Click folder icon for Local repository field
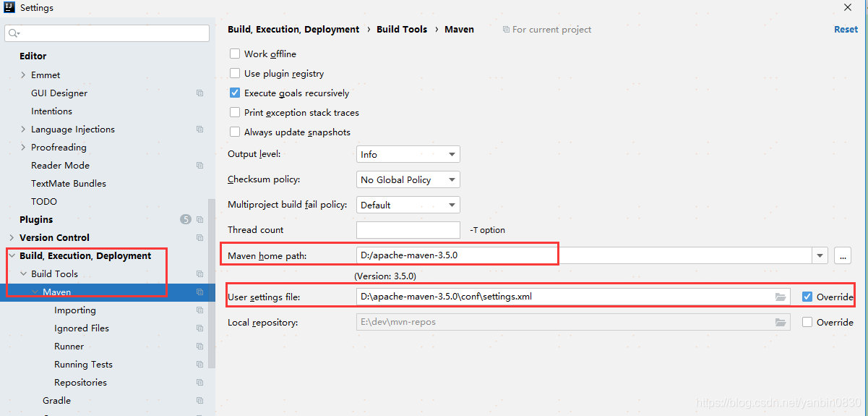The width and height of the screenshot is (868, 416). (x=781, y=323)
